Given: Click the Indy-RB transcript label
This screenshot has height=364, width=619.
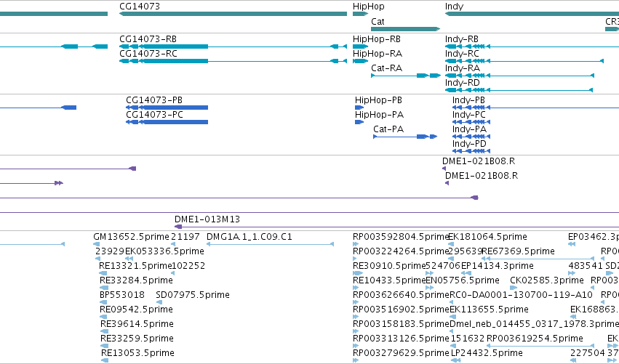Looking at the screenshot, I should [x=461, y=39].
